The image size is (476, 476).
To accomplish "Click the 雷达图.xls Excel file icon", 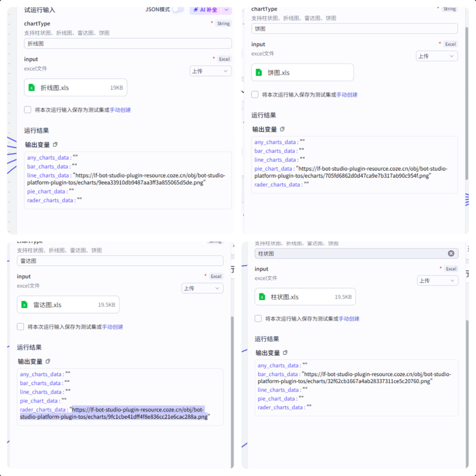I will coord(24,304).
